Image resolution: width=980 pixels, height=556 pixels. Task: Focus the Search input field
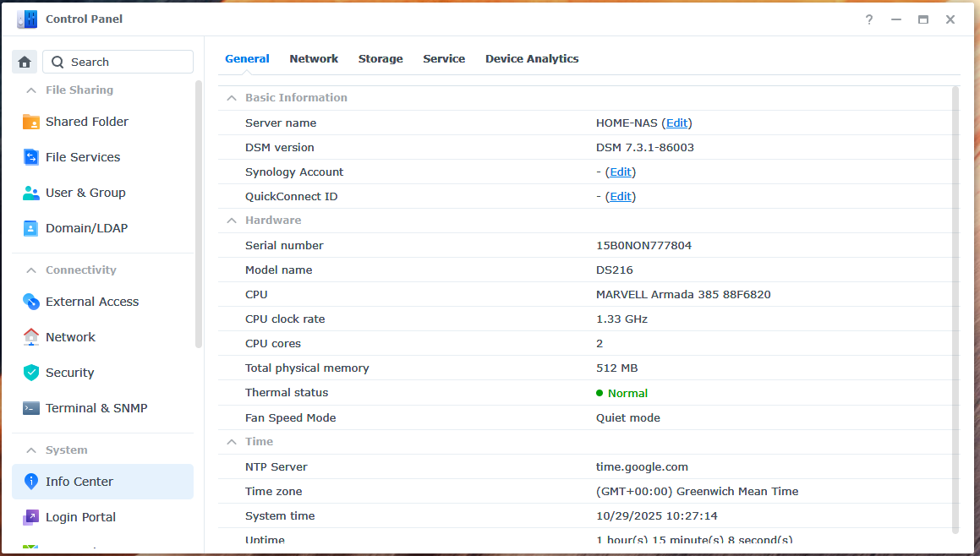(118, 62)
